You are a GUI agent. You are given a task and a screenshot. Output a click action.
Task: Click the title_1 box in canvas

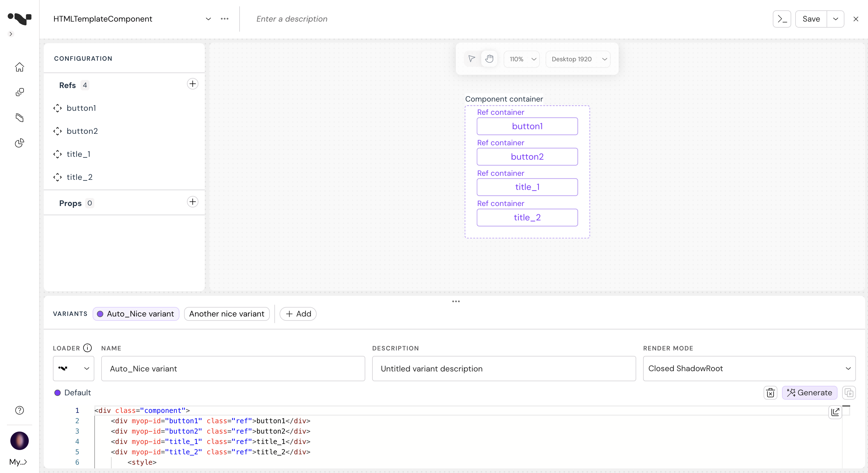click(x=527, y=187)
